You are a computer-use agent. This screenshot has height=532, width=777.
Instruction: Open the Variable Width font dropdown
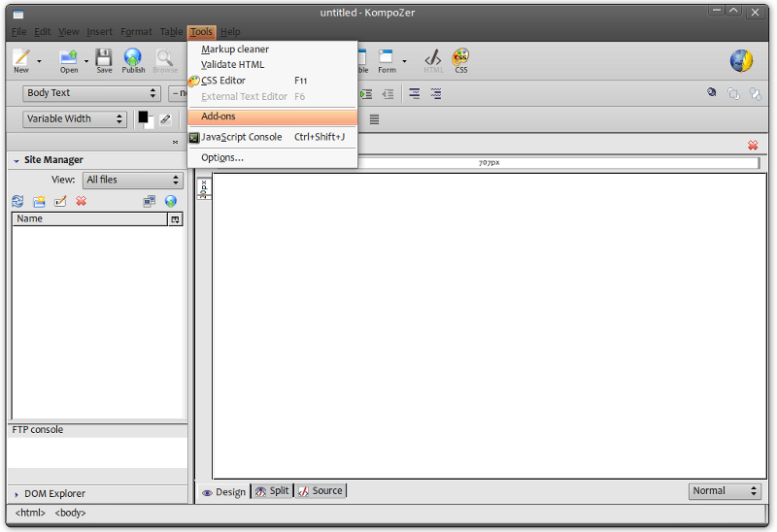[x=75, y=118]
